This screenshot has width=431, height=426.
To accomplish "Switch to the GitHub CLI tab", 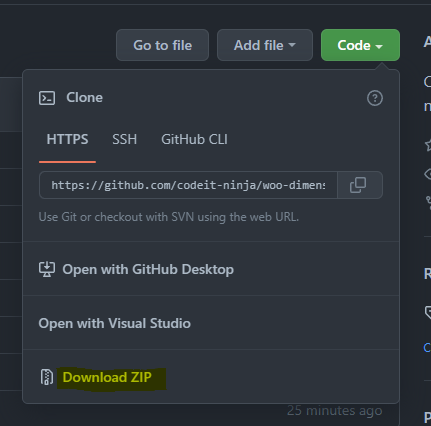I will point(194,139).
